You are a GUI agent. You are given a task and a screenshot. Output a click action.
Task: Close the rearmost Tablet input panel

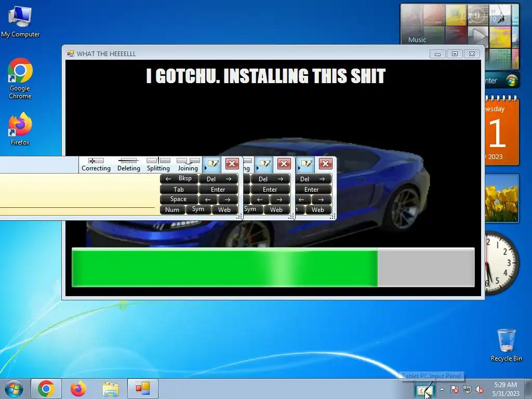325,164
